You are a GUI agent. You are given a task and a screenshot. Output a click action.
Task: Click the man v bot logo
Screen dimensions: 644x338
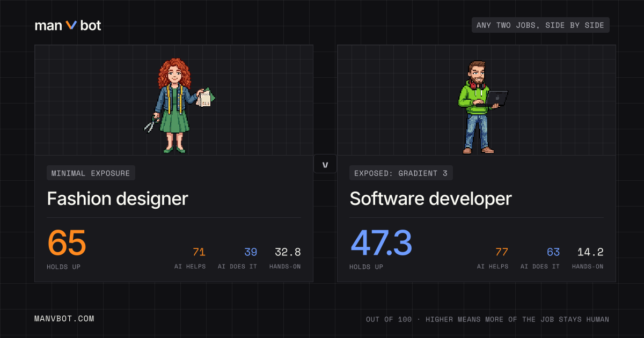click(x=68, y=25)
